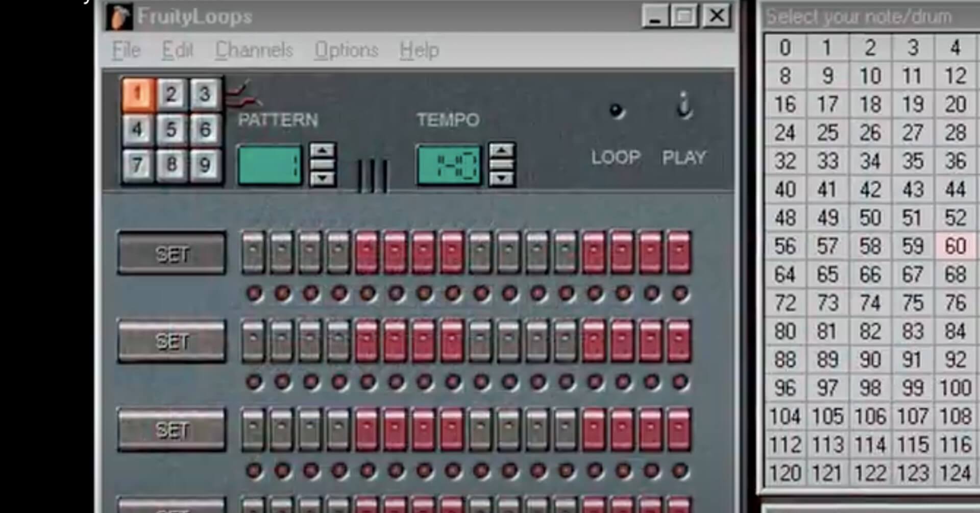Select note 105 in the note grid

[x=827, y=416]
